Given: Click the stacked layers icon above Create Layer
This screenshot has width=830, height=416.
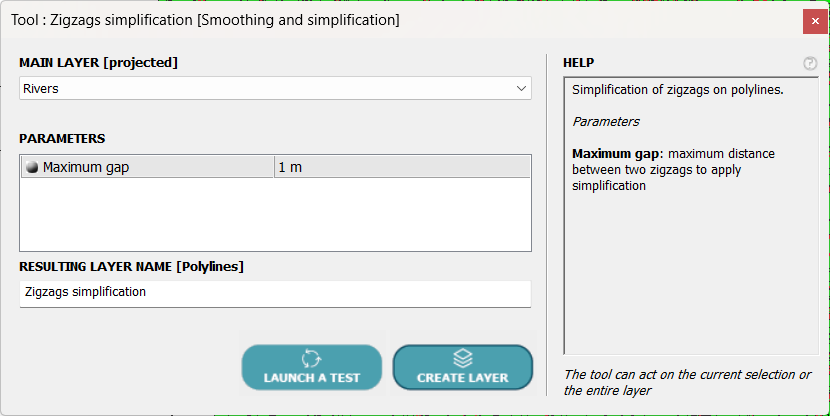Looking at the screenshot, I should pos(462,358).
